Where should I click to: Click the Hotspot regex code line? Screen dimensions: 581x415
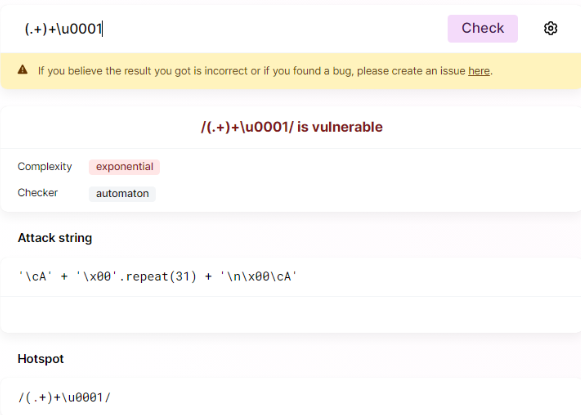coord(64,398)
